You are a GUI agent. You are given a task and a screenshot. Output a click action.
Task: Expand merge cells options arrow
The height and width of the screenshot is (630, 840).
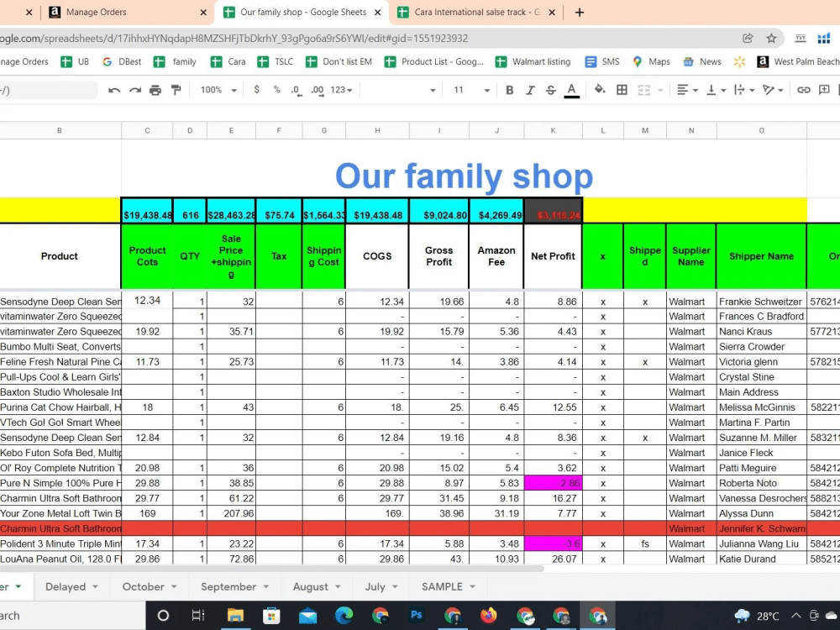tap(660, 91)
